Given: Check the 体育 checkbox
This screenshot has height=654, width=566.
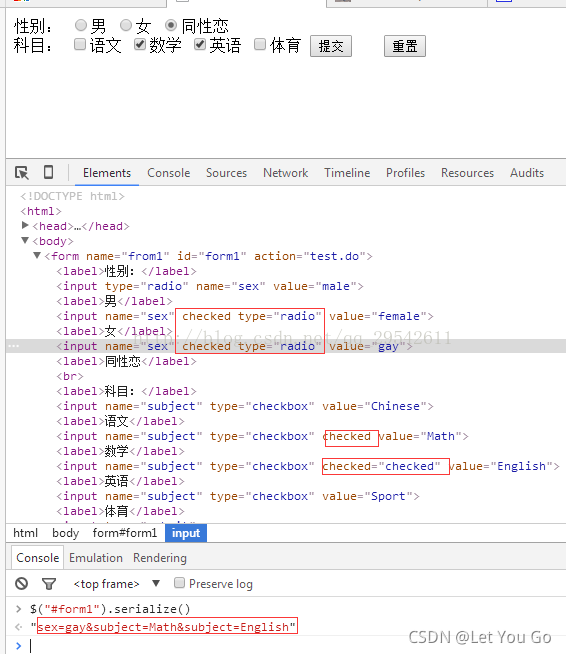Looking at the screenshot, I should pyautogui.click(x=260, y=44).
